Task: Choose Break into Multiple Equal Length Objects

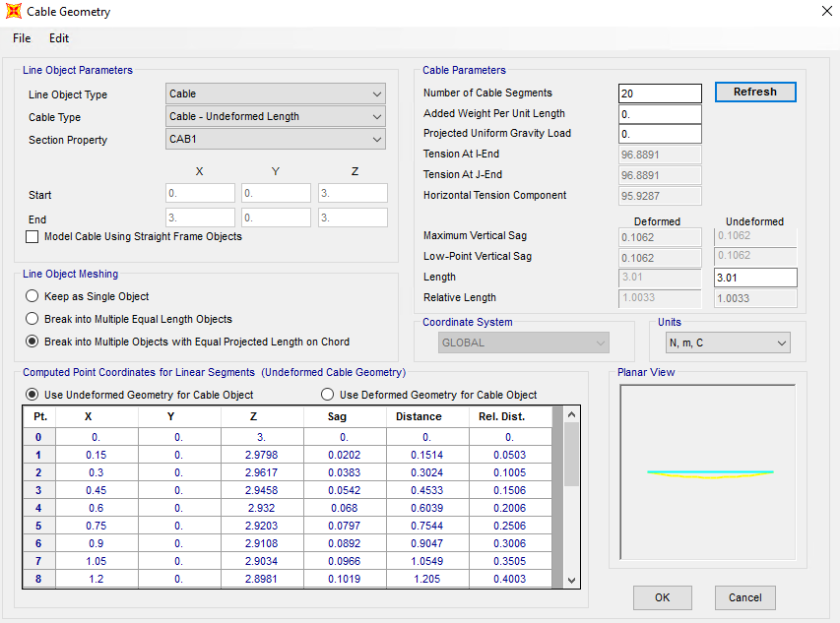Action: click(32, 319)
